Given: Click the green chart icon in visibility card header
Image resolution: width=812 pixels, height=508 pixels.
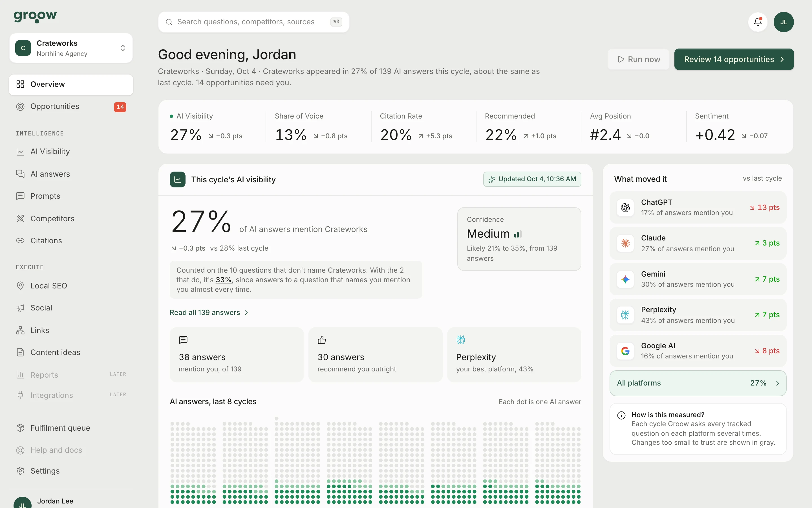Looking at the screenshot, I should coord(178,180).
